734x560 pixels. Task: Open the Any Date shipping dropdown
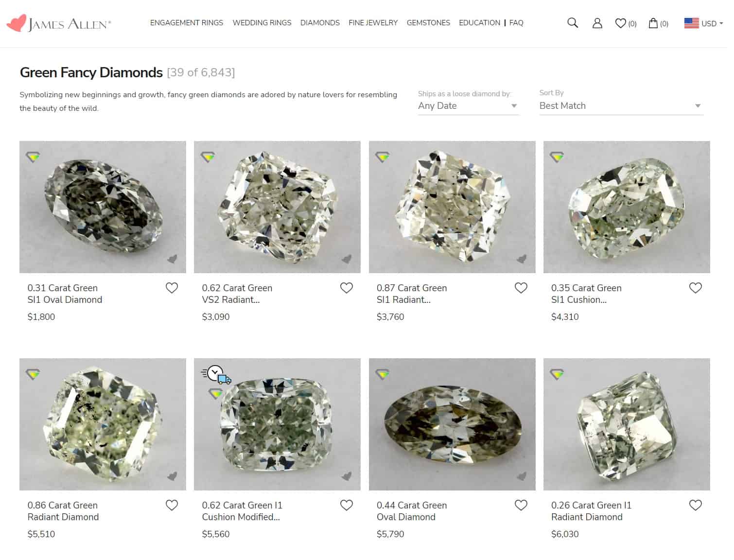[x=468, y=105]
